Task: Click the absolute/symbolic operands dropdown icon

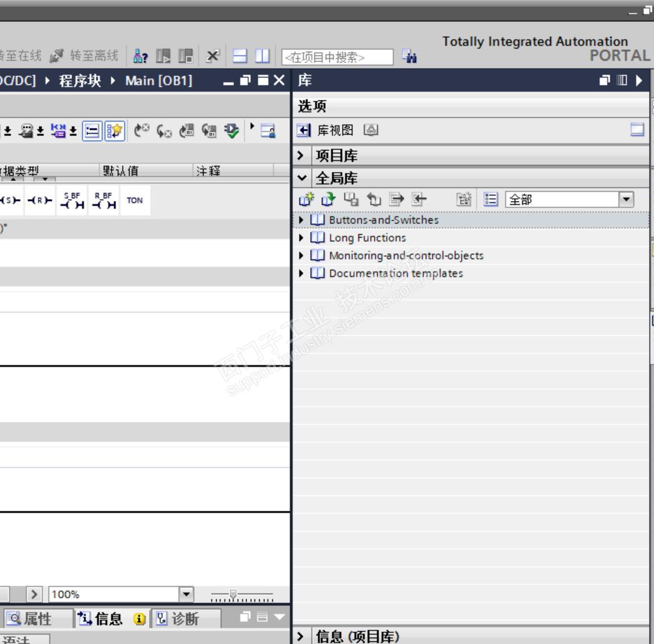Action: pos(64,131)
